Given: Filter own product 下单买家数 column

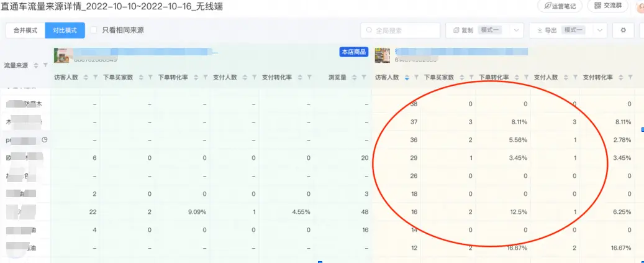Looking at the screenshot, I should click(x=150, y=77).
